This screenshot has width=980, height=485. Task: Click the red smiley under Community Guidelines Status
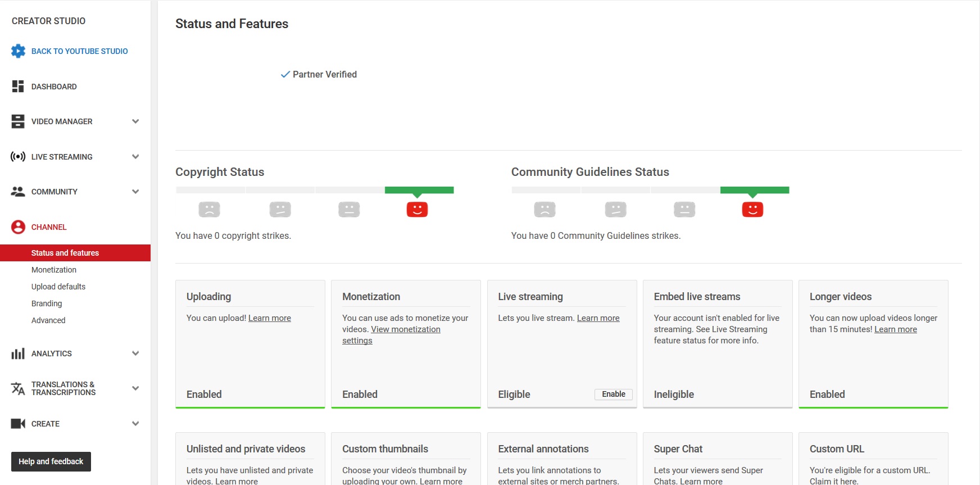click(x=752, y=210)
